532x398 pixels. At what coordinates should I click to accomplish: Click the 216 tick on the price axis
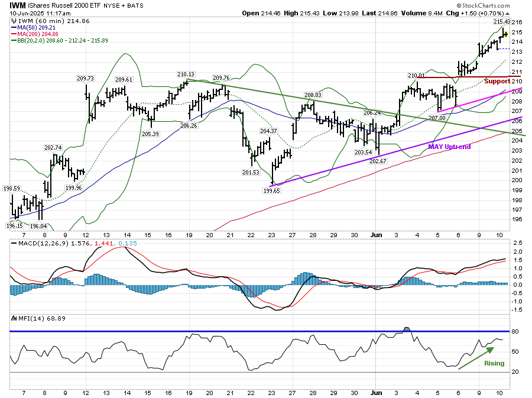pos(517,22)
